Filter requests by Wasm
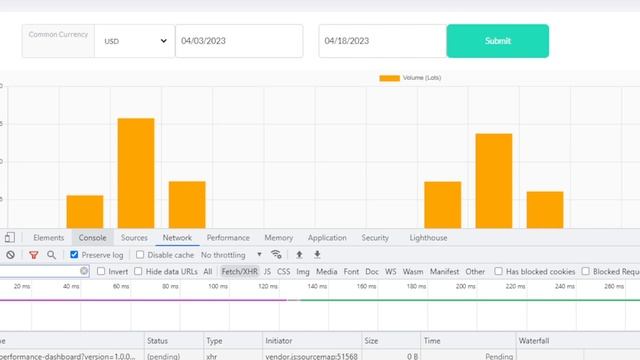640x360 pixels. tap(413, 271)
